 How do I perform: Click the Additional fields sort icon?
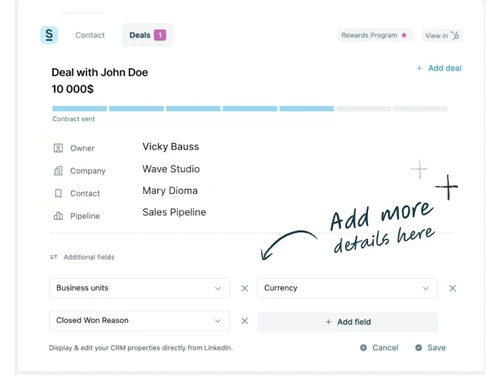(54, 257)
